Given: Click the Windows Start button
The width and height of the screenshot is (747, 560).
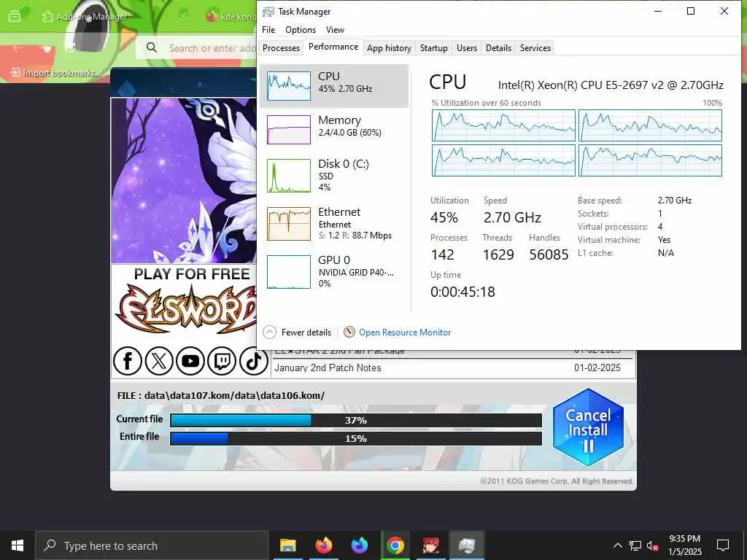Looking at the screenshot, I should click(18, 545).
